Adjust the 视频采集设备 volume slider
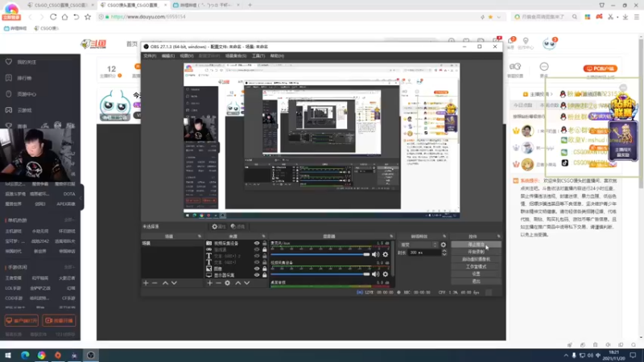Screen dimensions: 644x362 pyautogui.click(x=320, y=274)
